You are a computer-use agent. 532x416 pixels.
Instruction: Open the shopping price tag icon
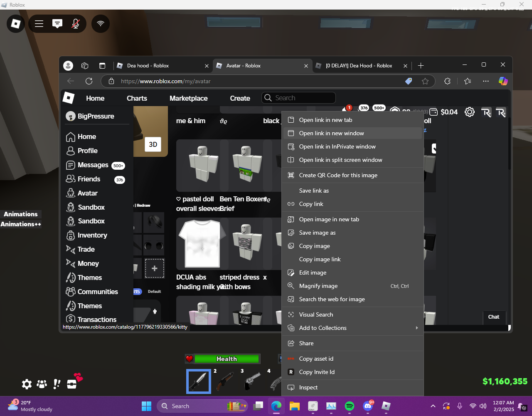click(409, 81)
